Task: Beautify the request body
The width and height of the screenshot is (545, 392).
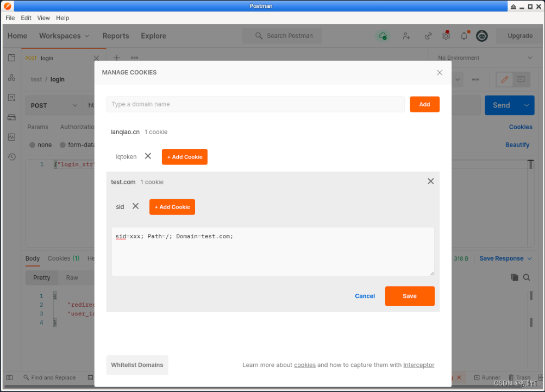Action: pos(517,145)
